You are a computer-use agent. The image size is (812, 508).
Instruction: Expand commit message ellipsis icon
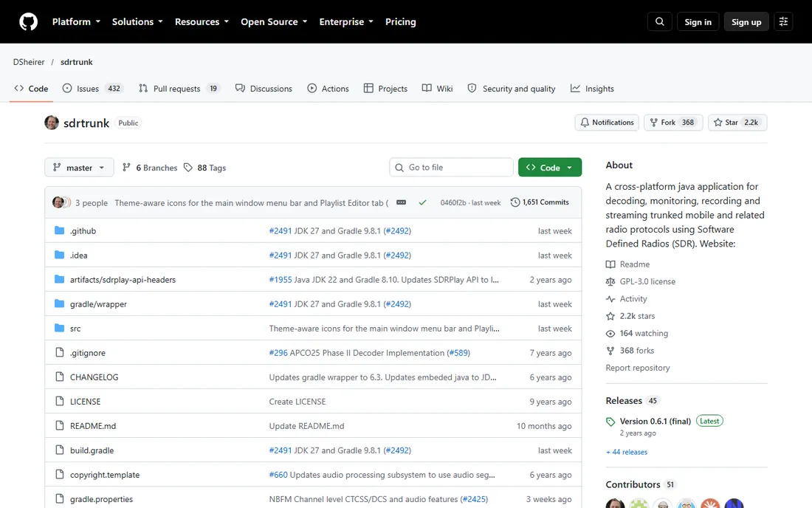[x=401, y=202]
